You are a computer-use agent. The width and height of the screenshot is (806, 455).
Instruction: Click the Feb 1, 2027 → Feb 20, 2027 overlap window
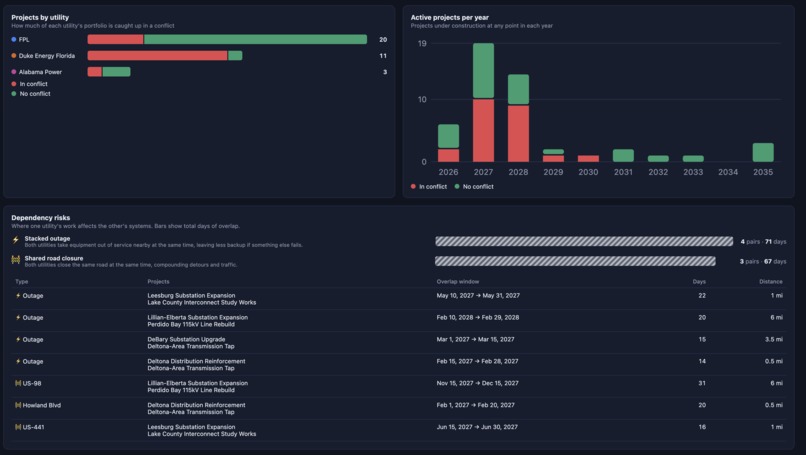(475, 405)
